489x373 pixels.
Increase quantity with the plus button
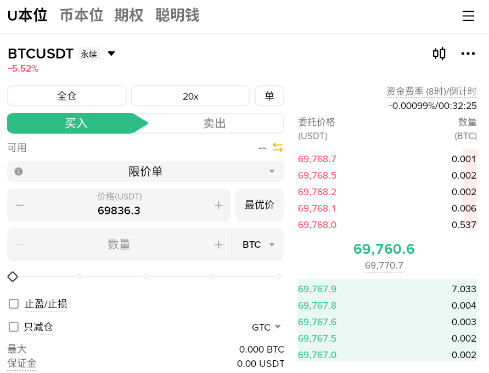tap(218, 245)
